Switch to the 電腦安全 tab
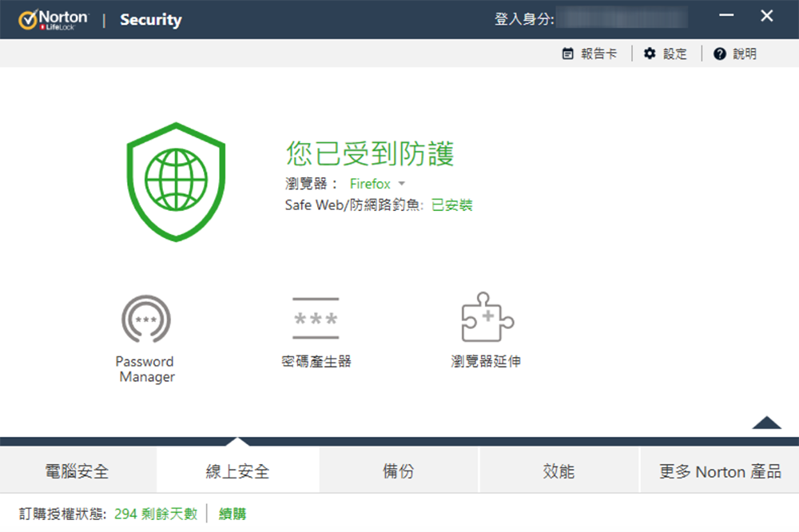The image size is (799, 532). tap(78, 470)
